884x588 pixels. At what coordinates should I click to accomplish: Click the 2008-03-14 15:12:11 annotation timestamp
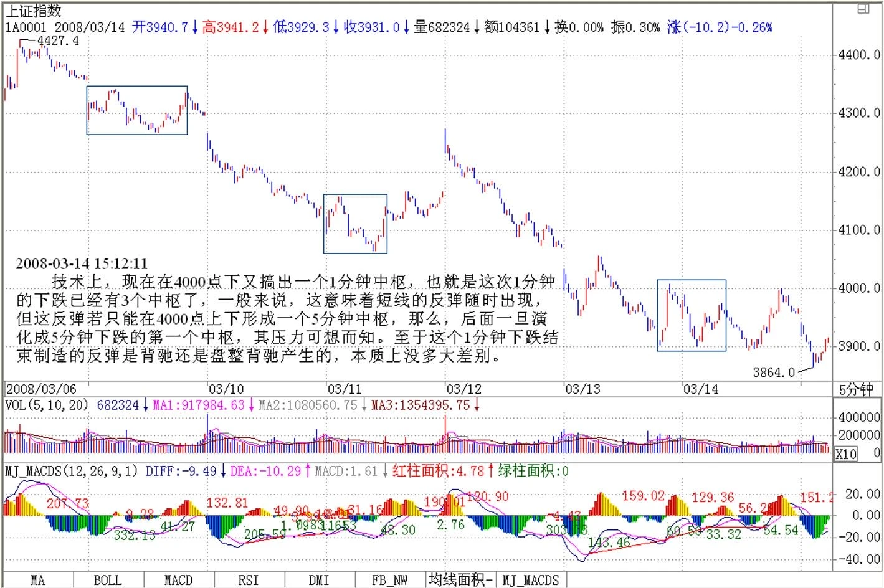pyautogui.click(x=82, y=264)
